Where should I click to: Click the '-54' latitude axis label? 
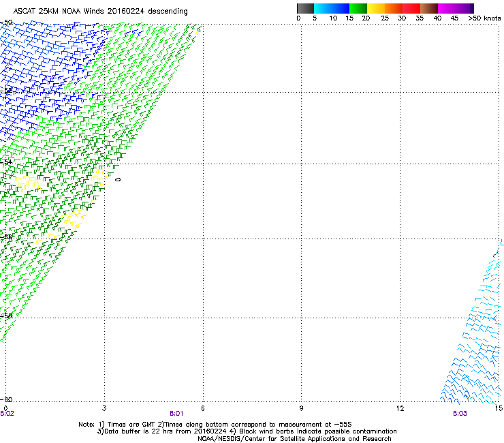(x=6, y=162)
